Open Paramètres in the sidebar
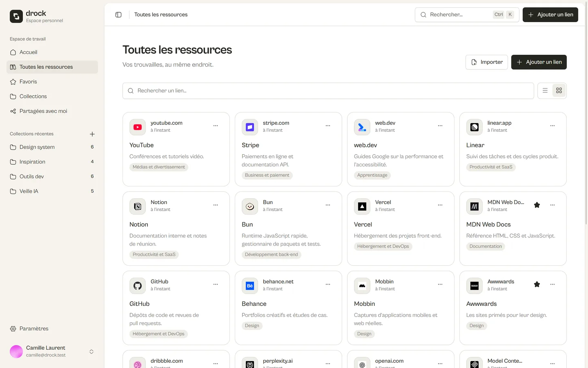 coord(52,329)
